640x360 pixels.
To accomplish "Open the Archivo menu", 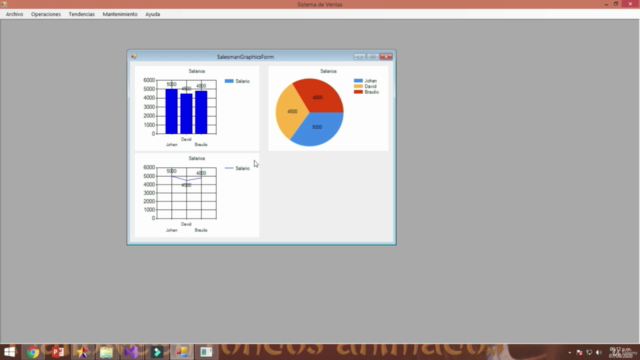I will coord(14,14).
